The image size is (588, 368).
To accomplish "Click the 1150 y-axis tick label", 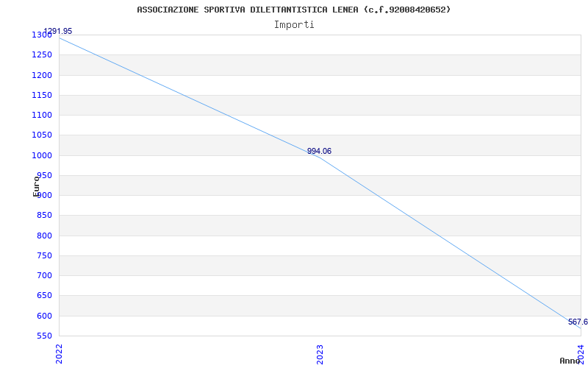I will [x=42, y=95].
